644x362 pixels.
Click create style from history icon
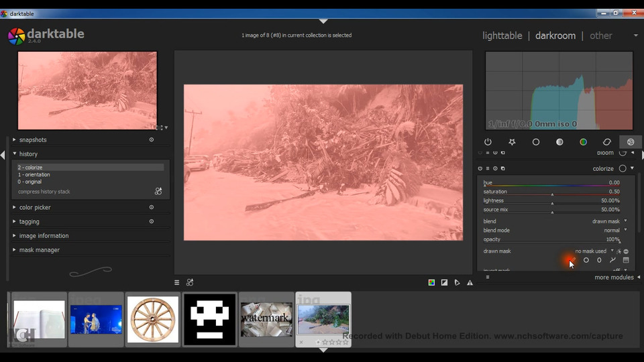pos(158,192)
